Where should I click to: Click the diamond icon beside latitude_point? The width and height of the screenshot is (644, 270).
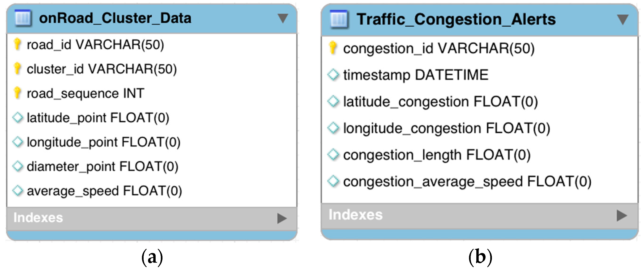pyautogui.click(x=18, y=117)
